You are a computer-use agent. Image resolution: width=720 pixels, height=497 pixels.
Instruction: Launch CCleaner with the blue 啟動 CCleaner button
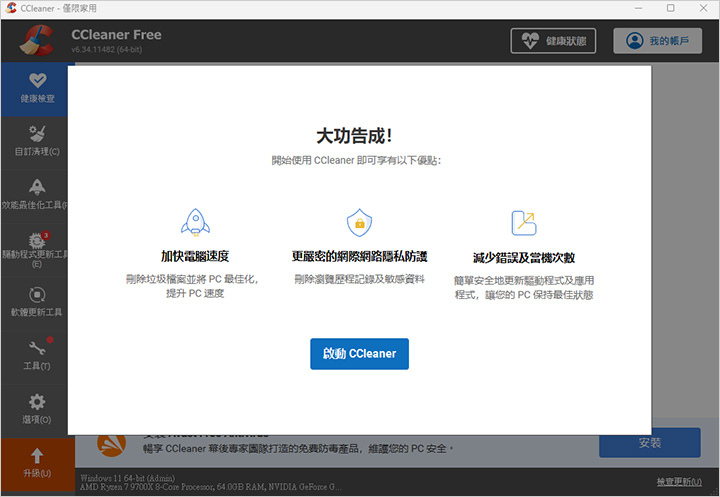pyautogui.click(x=359, y=354)
